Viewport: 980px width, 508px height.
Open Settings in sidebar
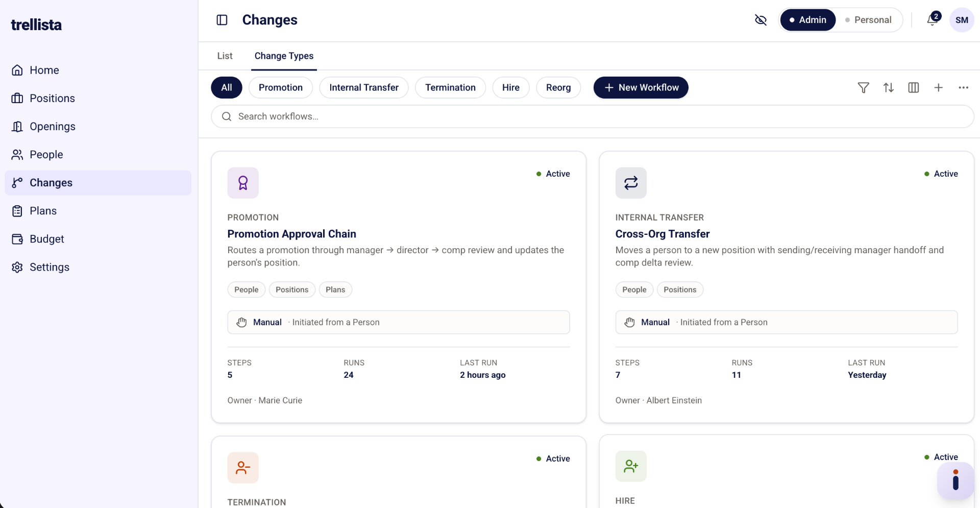(x=98, y=267)
